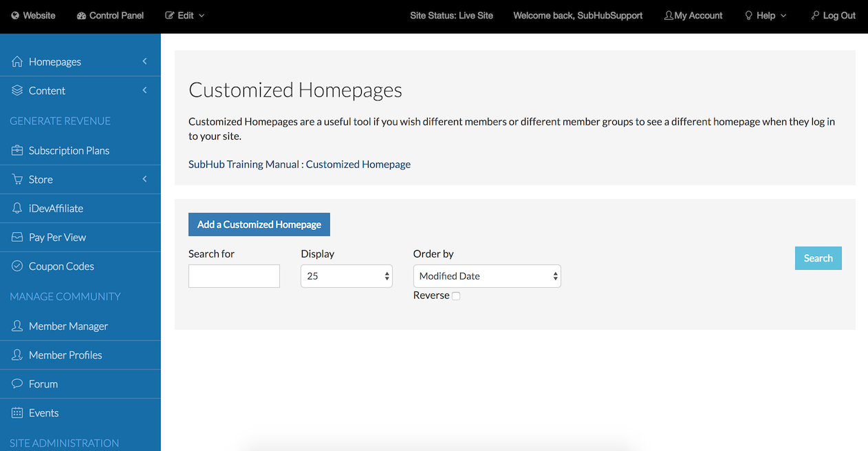868x451 pixels.
Task: Click the person icon beside My Account
Action: click(669, 15)
